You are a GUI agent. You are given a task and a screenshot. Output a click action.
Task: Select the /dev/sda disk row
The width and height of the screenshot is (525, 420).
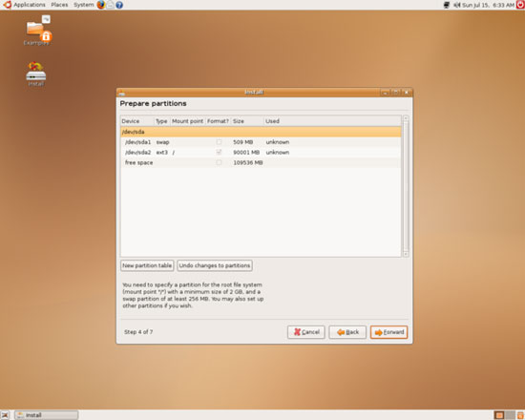coord(261,132)
